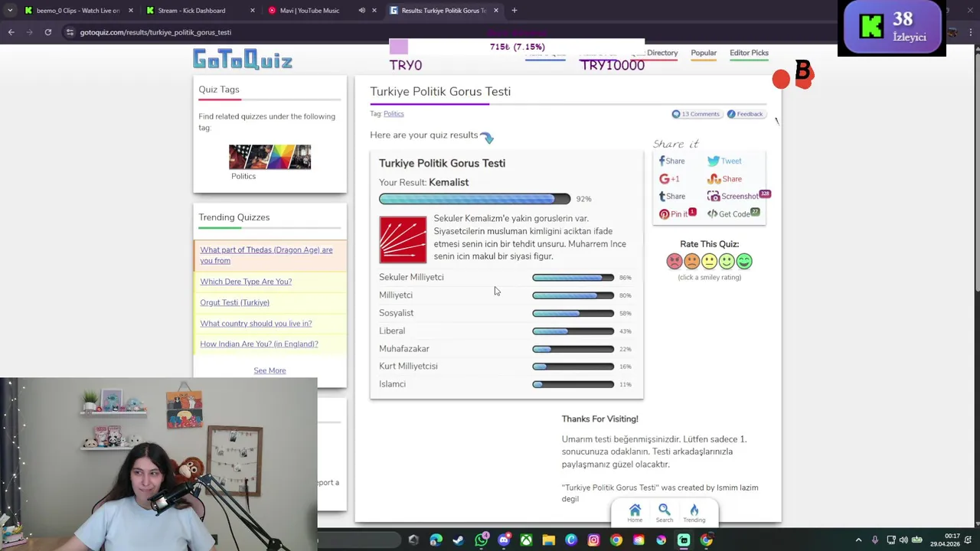
Task: Open the Feedback button
Action: click(x=745, y=114)
